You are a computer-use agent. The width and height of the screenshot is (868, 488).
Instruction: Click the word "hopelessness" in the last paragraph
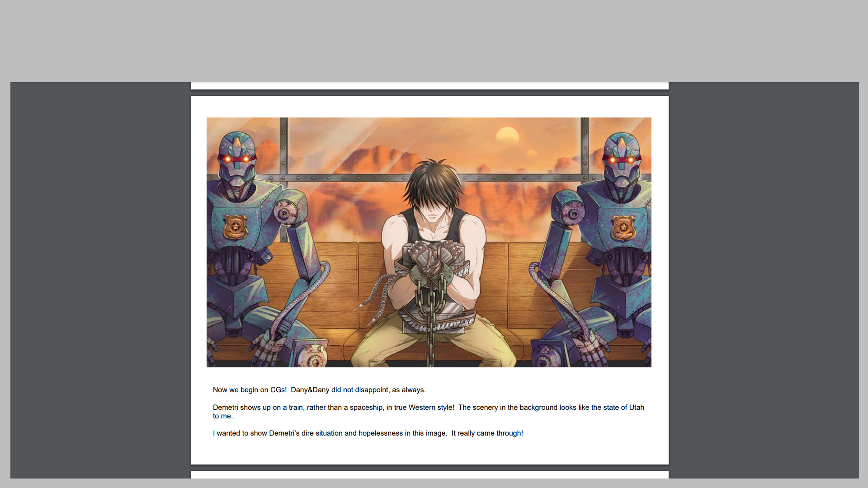click(x=380, y=433)
